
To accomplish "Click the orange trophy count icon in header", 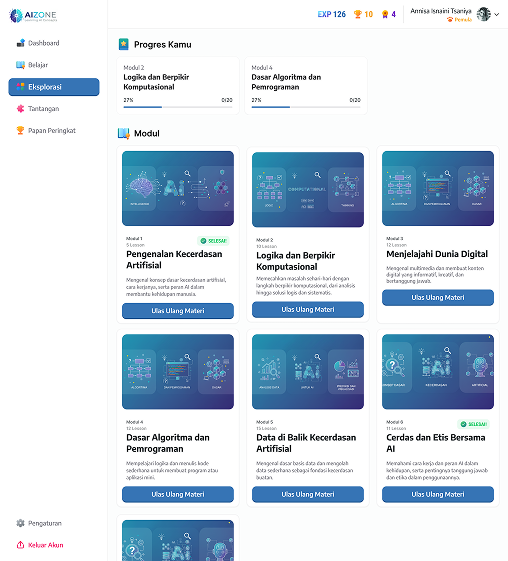I will [357, 14].
